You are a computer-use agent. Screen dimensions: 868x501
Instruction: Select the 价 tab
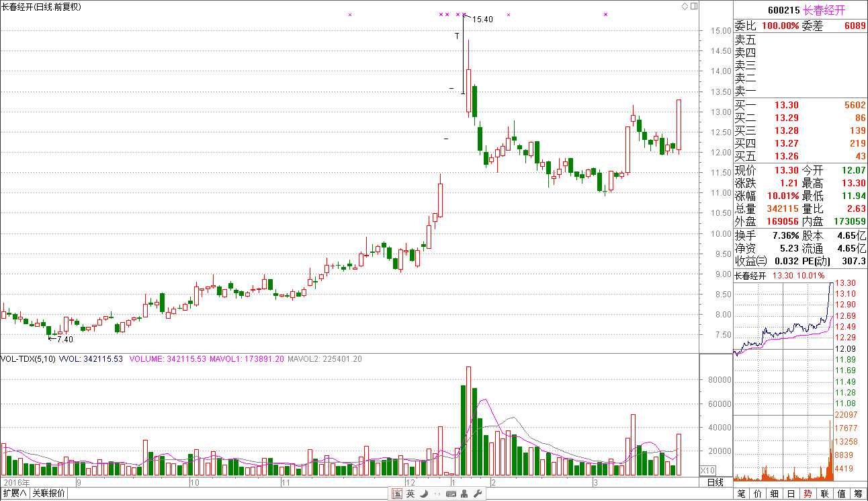coord(758,494)
